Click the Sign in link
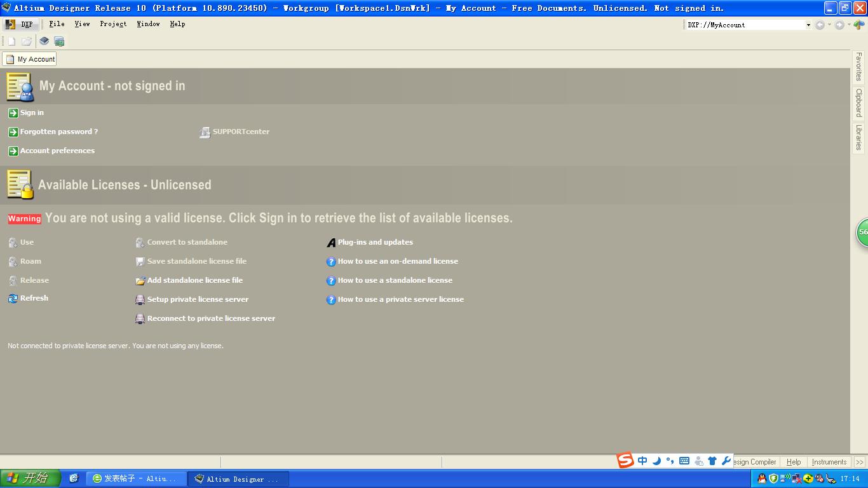The image size is (868, 488). coord(32,112)
